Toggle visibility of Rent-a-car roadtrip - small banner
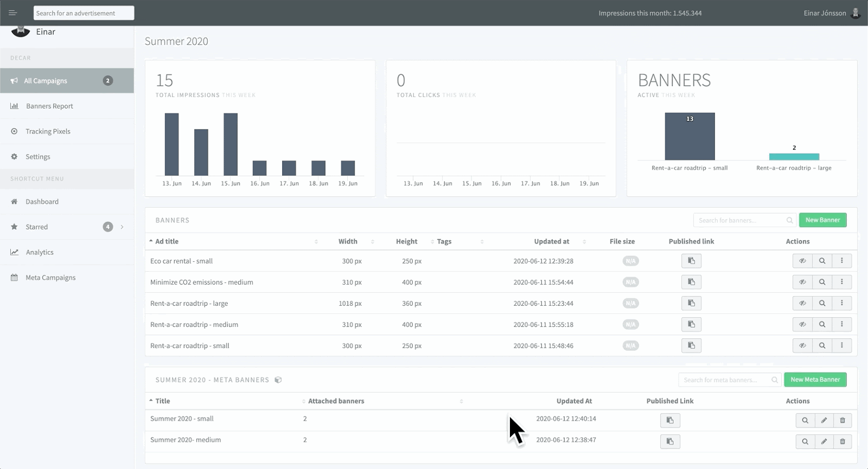Screen dimensions: 868x469 point(802,345)
